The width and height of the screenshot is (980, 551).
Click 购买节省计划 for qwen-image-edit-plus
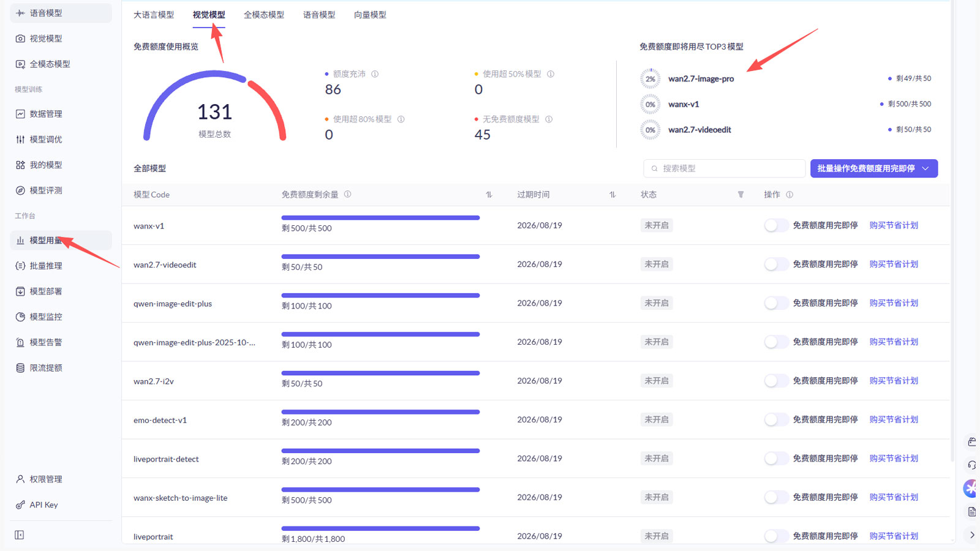(894, 303)
